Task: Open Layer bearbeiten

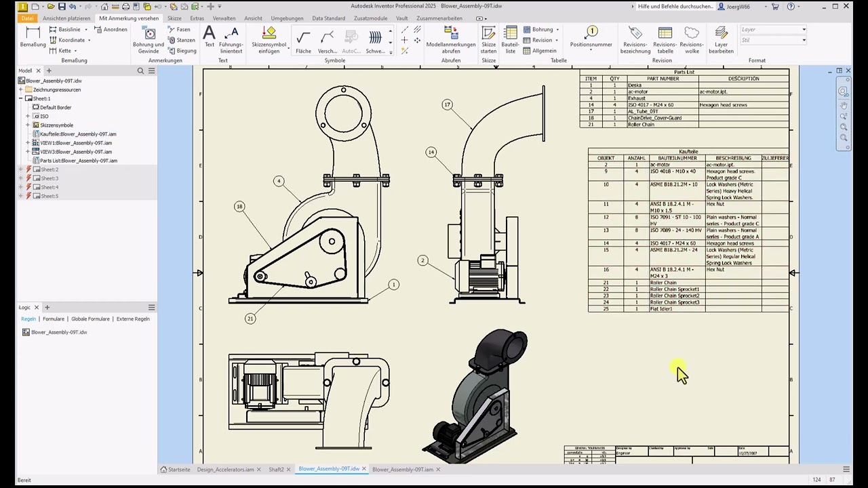Action: (721, 41)
